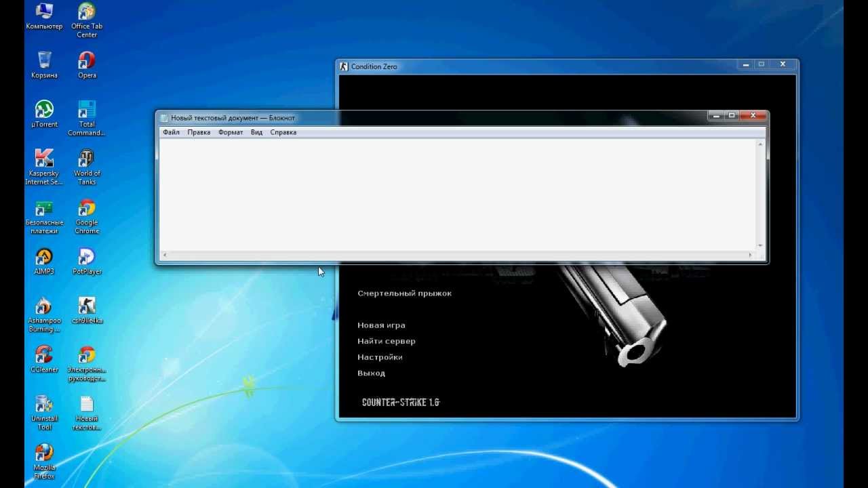The width and height of the screenshot is (868, 488).
Task: Click Выход in Condition Zero menu
Action: (x=371, y=373)
